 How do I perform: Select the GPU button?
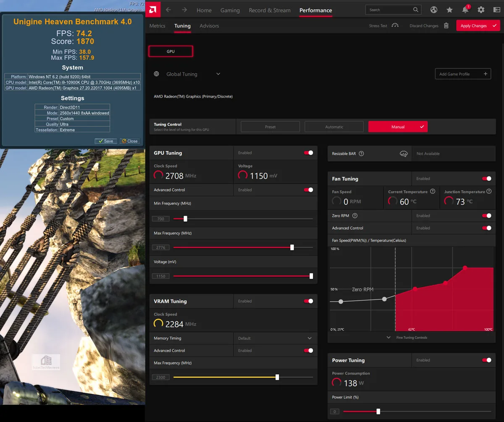point(171,51)
